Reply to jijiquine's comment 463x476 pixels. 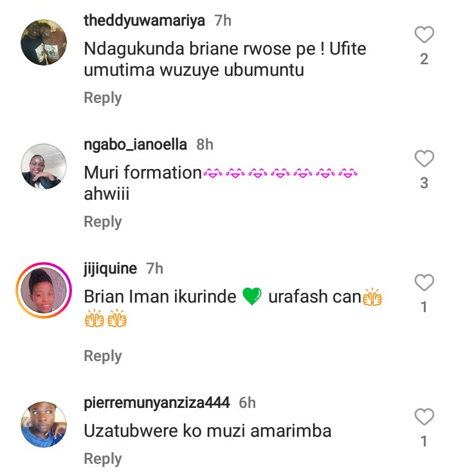103,356
